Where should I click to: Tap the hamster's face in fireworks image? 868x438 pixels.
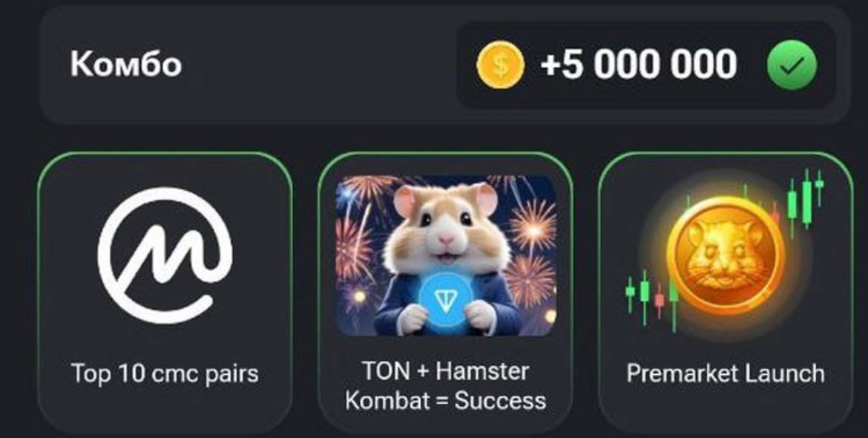[x=446, y=221]
